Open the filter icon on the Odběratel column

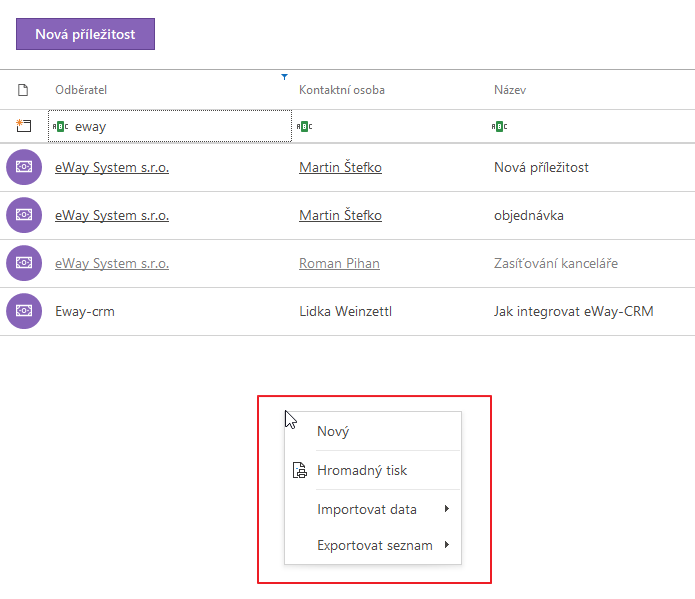coord(285,77)
